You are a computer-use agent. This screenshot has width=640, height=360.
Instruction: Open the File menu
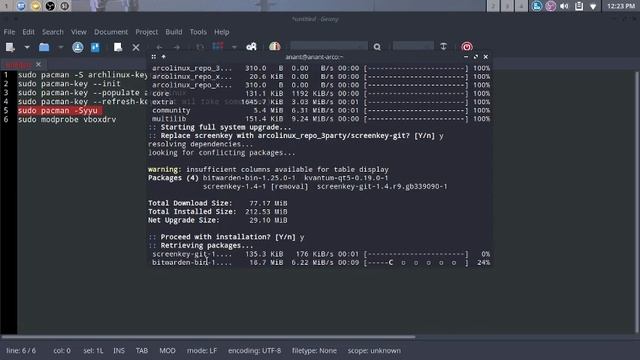[x=9, y=32]
